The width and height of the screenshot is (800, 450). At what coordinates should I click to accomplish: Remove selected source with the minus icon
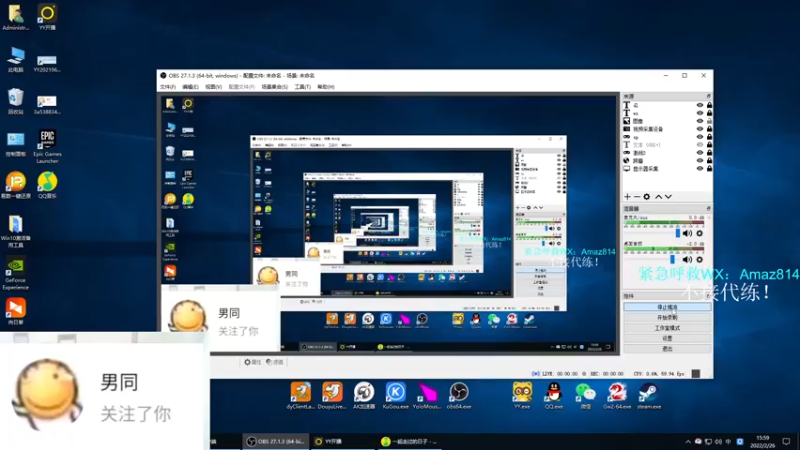point(637,197)
